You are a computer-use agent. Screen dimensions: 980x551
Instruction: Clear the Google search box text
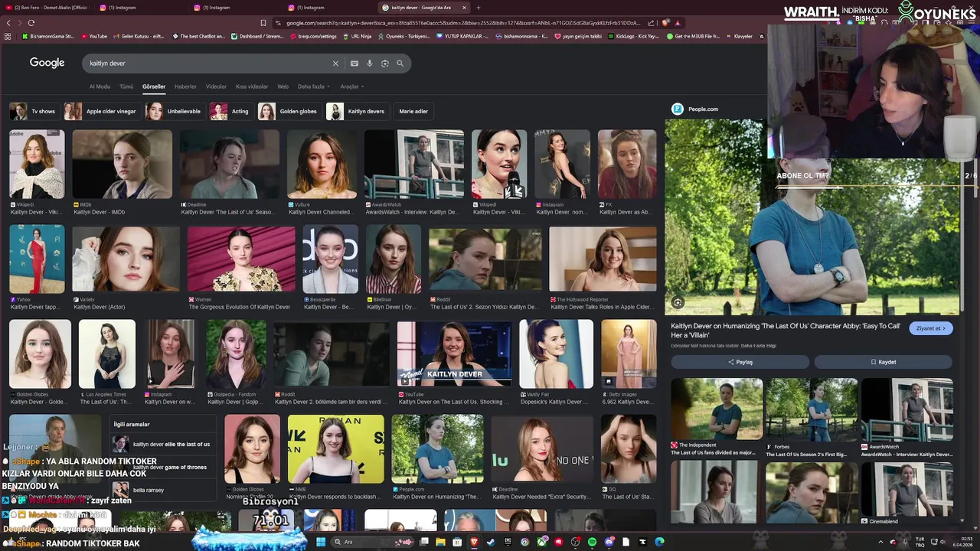click(335, 64)
